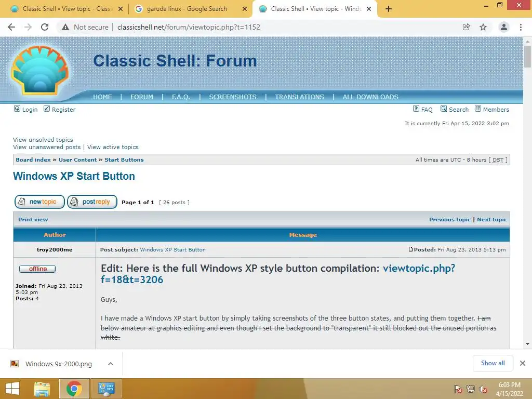Click the offline status badge
The image size is (532, 399).
pyautogui.click(x=37, y=269)
